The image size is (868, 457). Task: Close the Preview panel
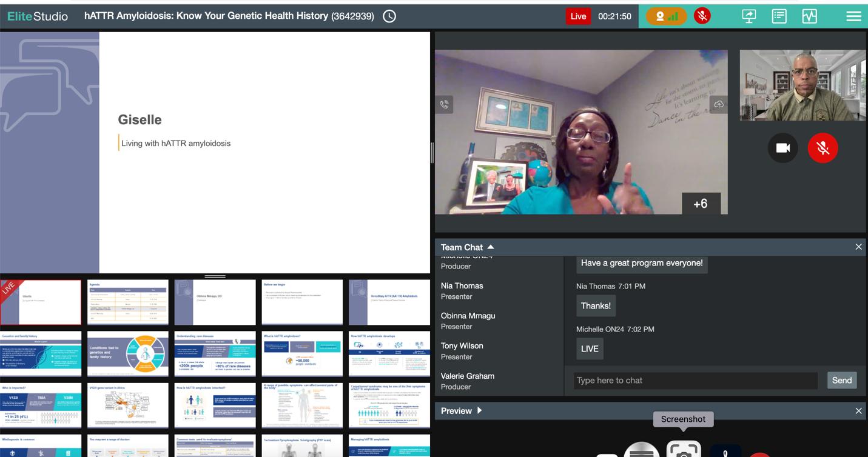click(x=858, y=411)
